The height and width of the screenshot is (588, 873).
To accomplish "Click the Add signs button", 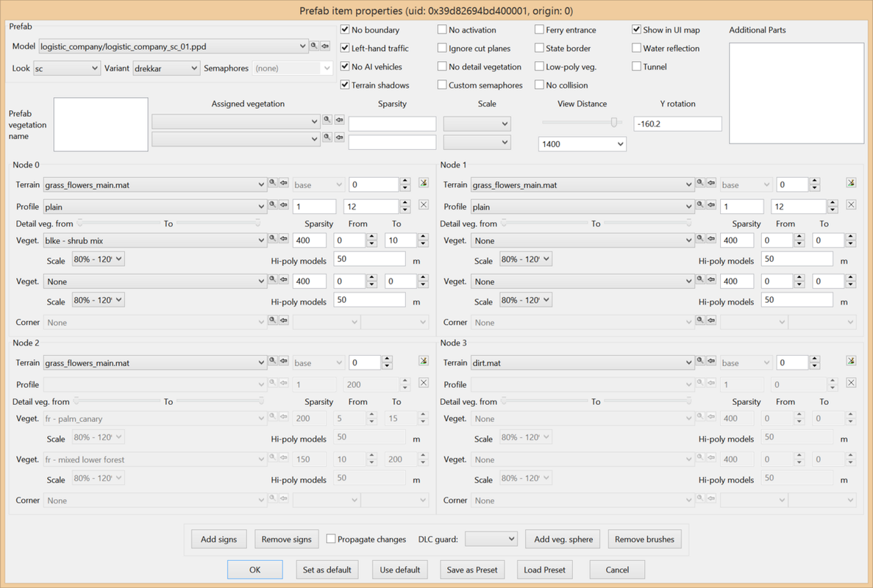I will tap(219, 539).
